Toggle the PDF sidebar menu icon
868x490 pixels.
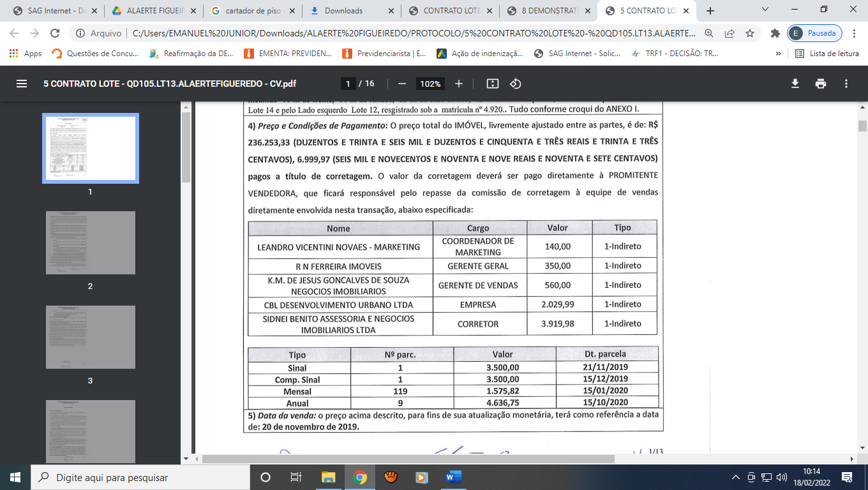[22, 84]
